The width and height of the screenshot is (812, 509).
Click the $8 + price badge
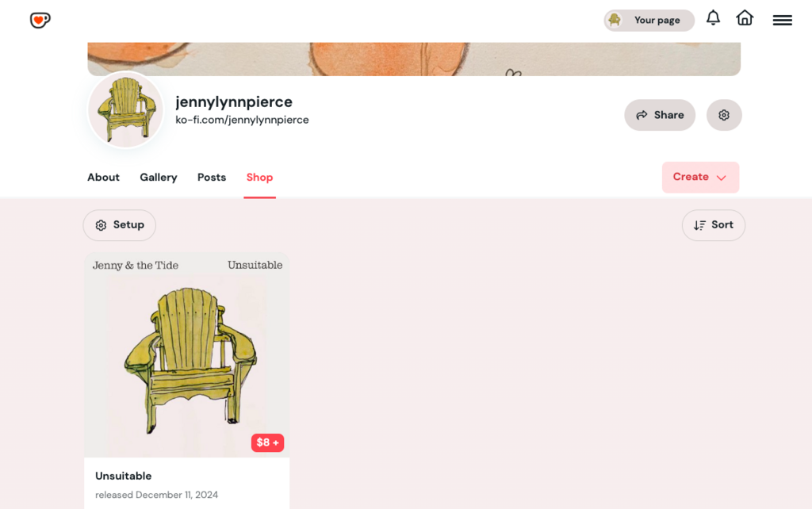pyautogui.click(x=267, y=442)
